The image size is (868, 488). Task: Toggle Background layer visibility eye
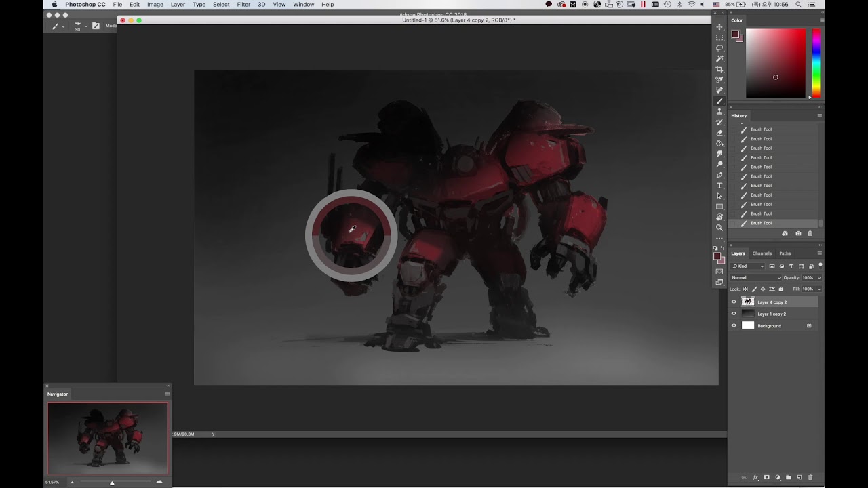pyautogui.click(x=734, y=325)
